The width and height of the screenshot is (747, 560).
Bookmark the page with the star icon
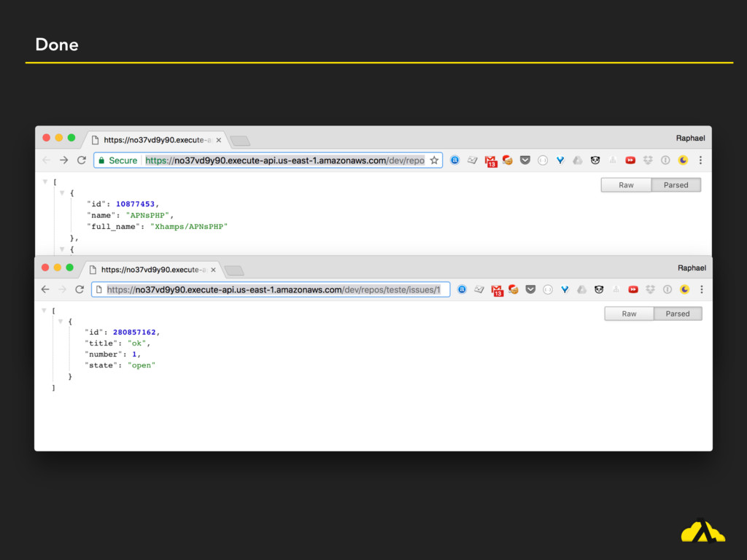[x=434, y=160]
